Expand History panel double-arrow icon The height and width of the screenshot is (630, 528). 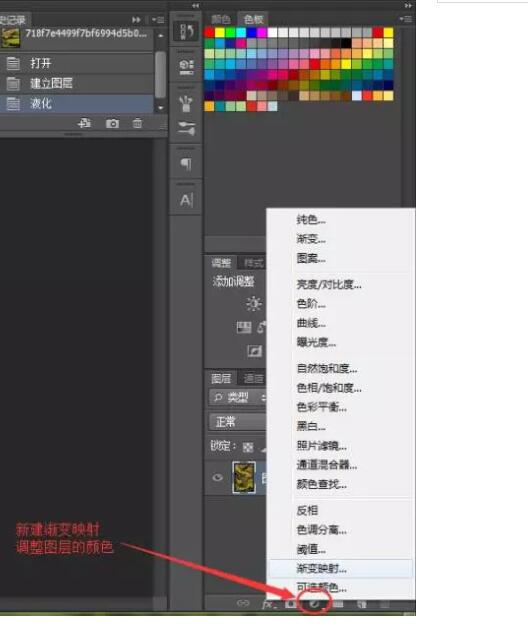(x=137, y=20)
